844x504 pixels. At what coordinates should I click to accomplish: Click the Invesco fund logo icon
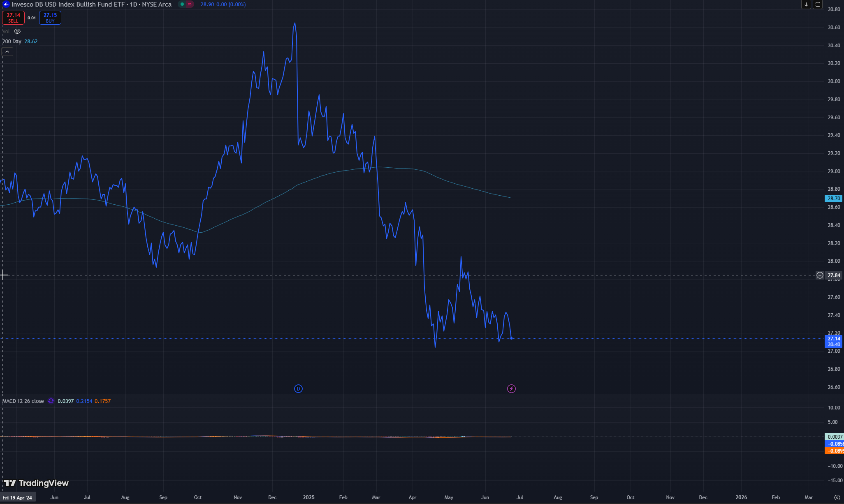6,4
